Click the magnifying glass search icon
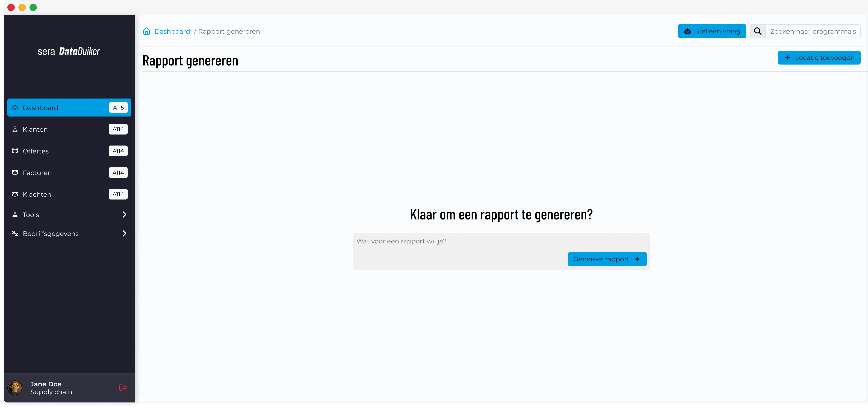 757,31
